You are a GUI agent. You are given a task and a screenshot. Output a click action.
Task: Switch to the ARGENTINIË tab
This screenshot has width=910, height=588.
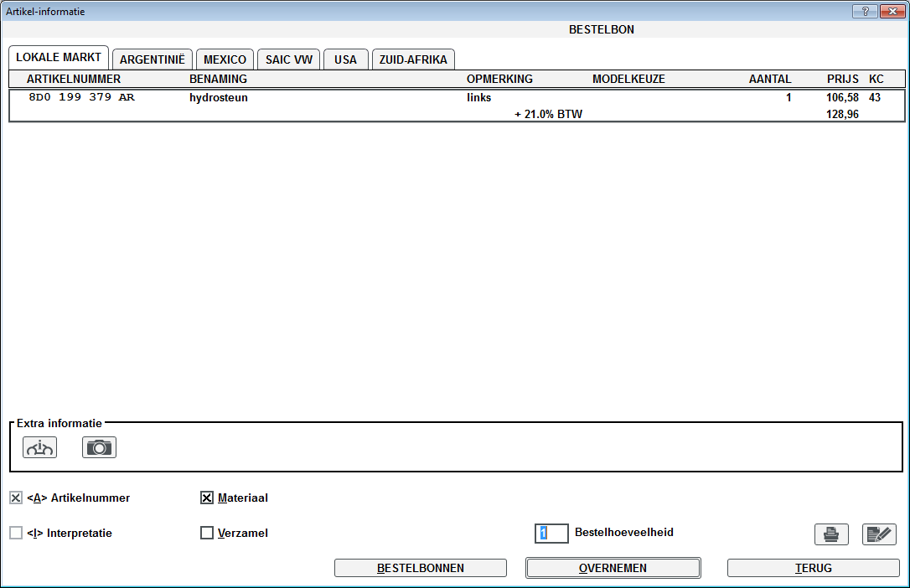click(153, 59)
